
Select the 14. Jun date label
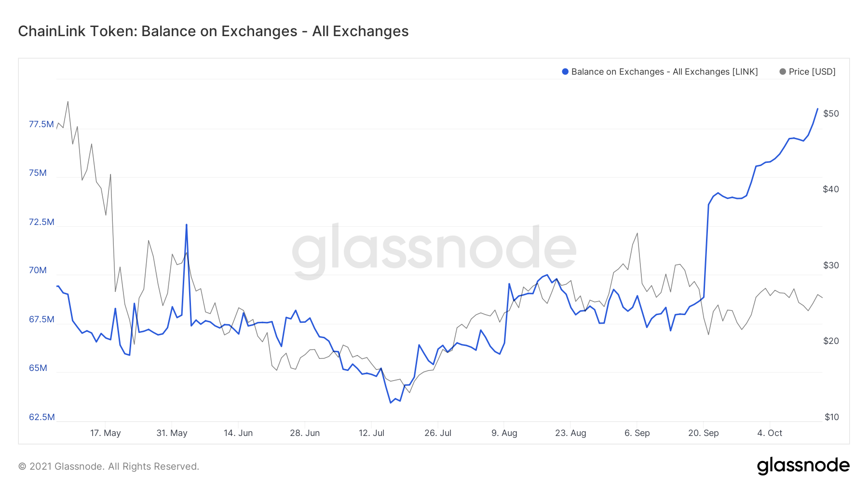coord(238,433)
